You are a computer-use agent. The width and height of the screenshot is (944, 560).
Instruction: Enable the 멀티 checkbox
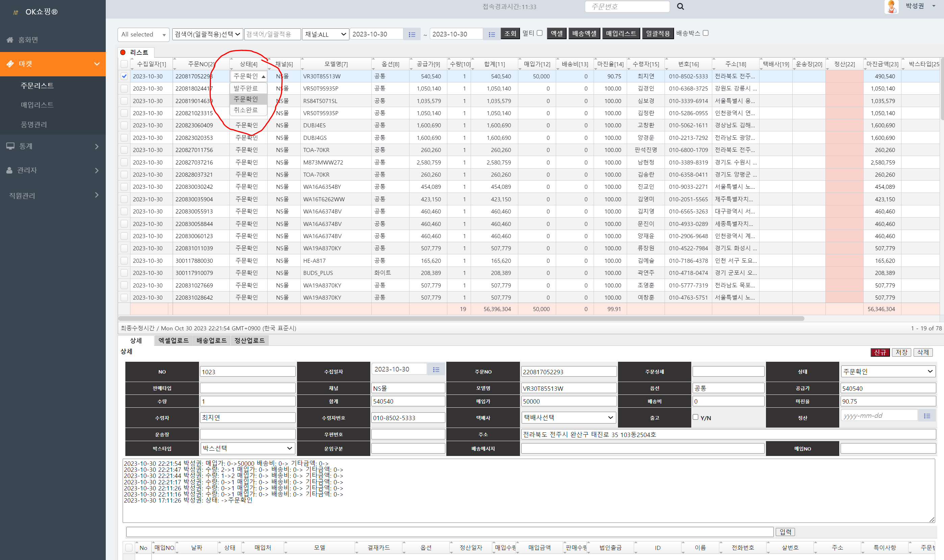540,33
